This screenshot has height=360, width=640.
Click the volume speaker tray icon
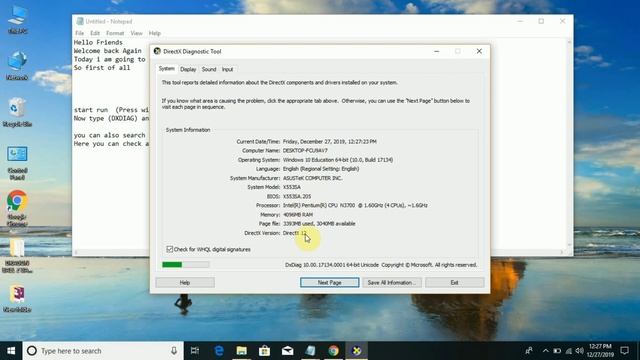pos(580,351)
